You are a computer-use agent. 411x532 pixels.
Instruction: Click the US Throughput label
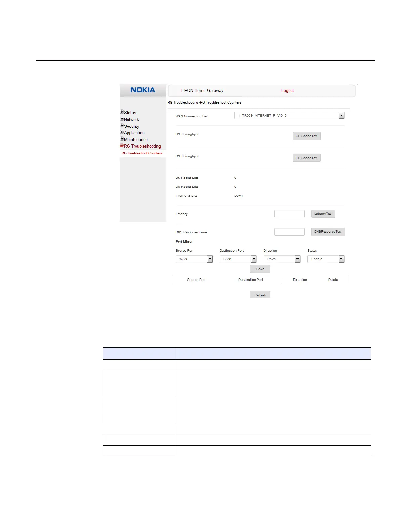tap(187, 134)
